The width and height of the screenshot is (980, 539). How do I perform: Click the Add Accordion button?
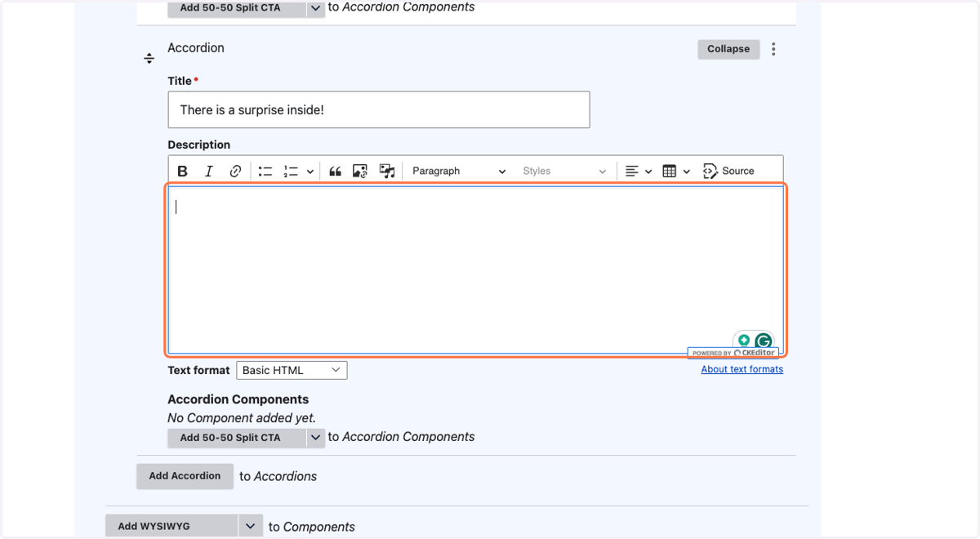tap(185, 475)
